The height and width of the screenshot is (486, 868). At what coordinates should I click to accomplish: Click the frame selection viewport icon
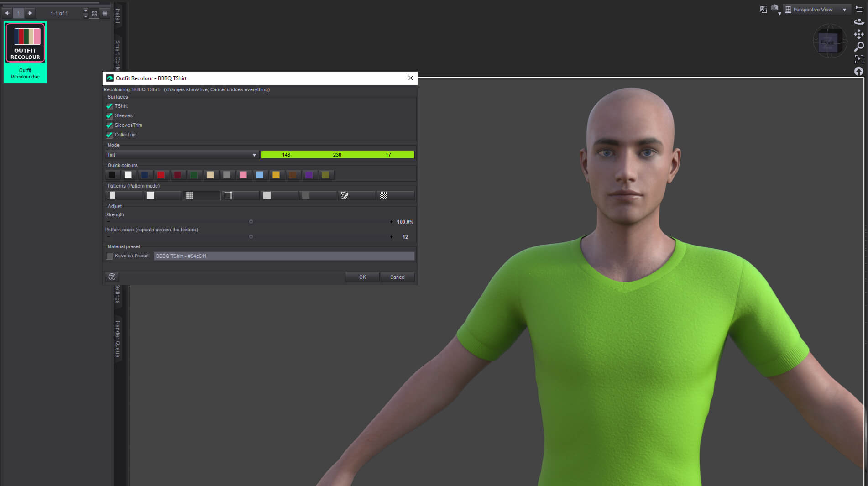pyautogui.click(x=859, y=59)
